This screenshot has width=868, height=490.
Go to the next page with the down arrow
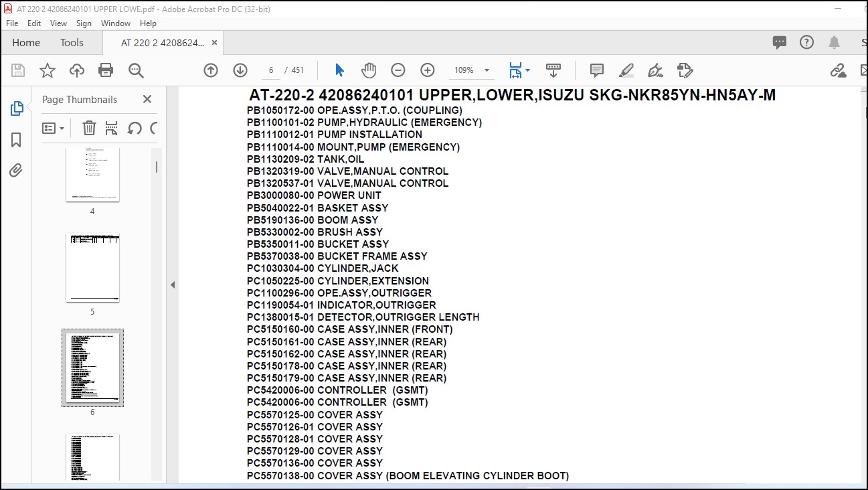(240, 70)
